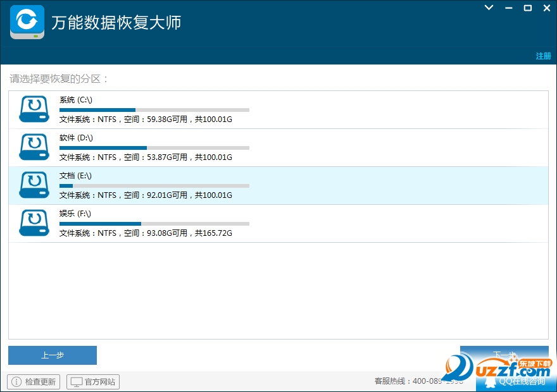The height and width of the screenshot is (392, 557).
Task: Click the E drive usage bar
Action: click(154, 186)
